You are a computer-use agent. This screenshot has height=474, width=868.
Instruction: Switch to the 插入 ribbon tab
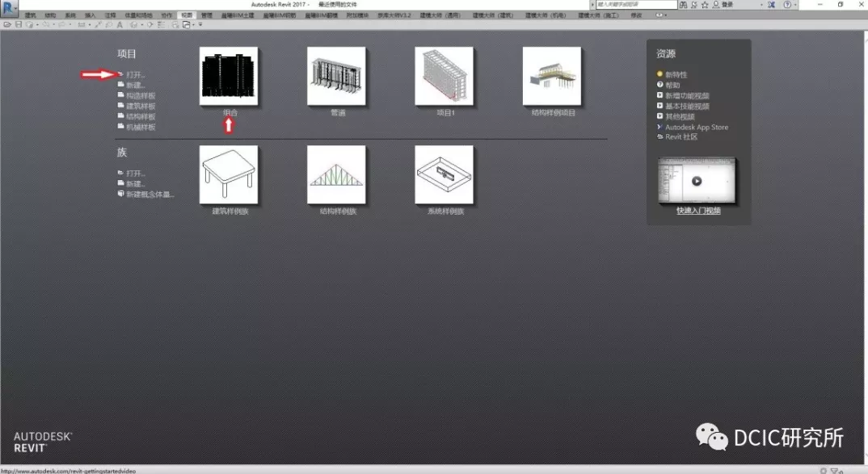(x=91, y=15)
